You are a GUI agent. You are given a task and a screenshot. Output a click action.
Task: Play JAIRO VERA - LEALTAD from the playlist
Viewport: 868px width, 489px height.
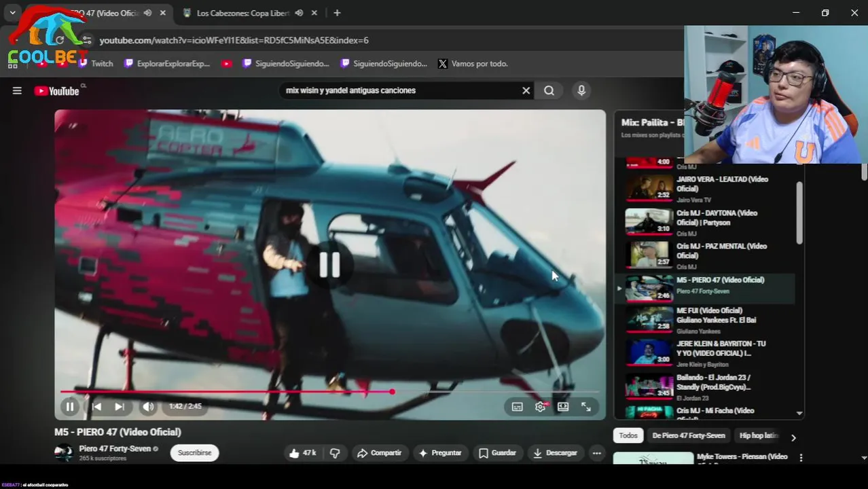pyautogui.click(x=705, y=189)
